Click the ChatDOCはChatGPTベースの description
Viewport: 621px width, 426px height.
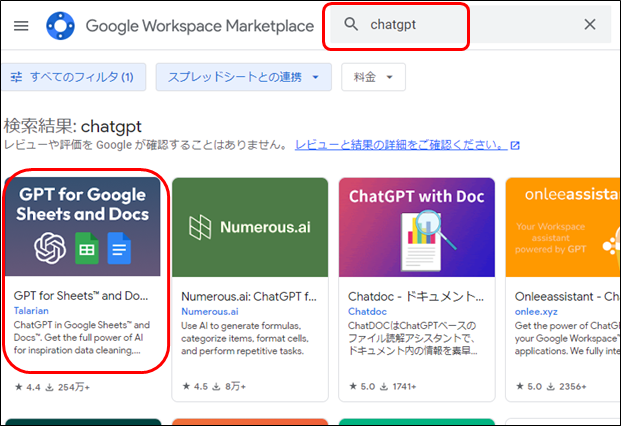pyautogui.click(x=412, y=338)
